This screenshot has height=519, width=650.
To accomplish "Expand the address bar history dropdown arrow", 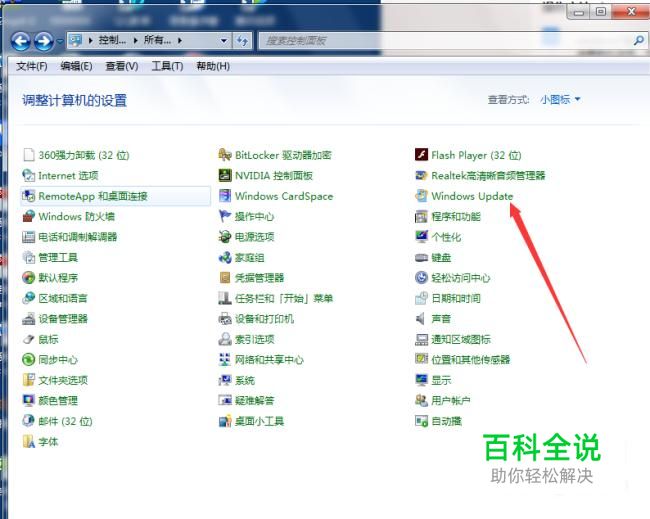I will (224, 41).
